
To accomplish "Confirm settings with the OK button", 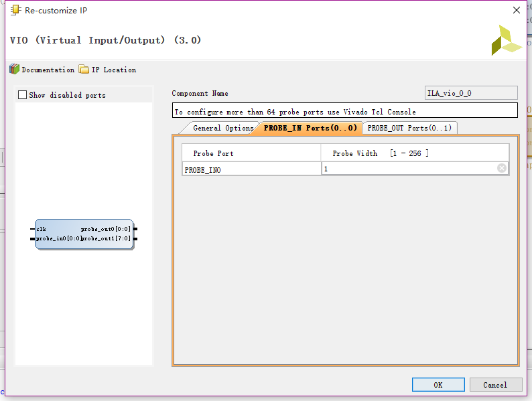I will [438, 385].
